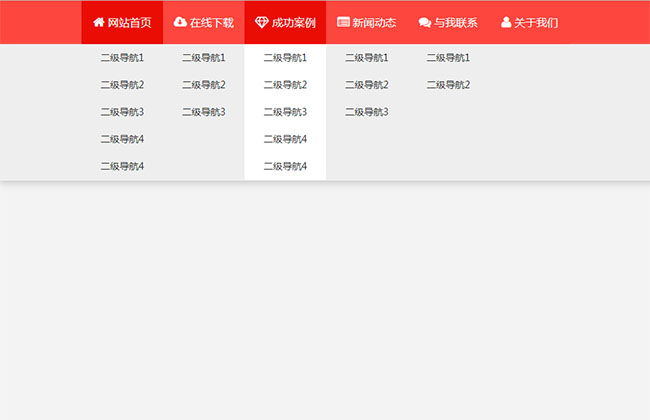Select 二级导航2 under 在线下载

pos(204,85)
